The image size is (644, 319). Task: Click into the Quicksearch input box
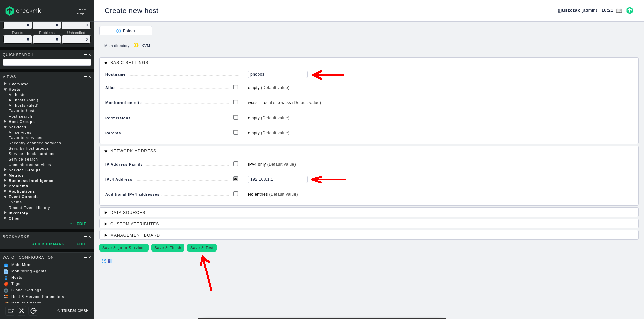point(47,62)
